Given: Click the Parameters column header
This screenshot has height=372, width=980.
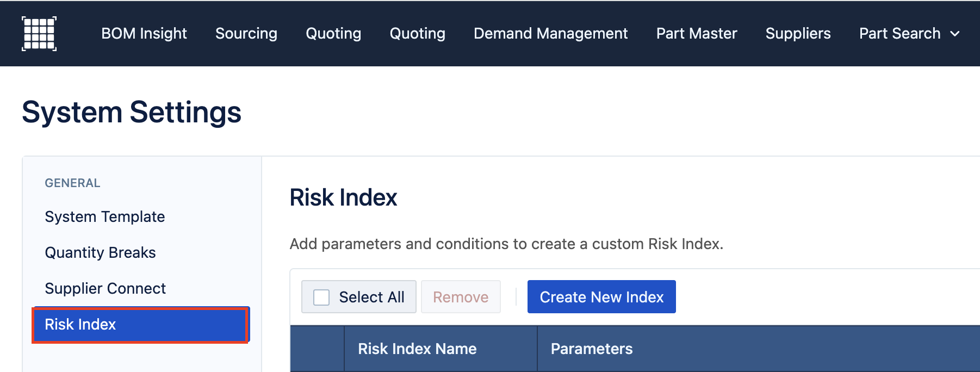Looking at the screenshot, I should [x=592, y=349].
